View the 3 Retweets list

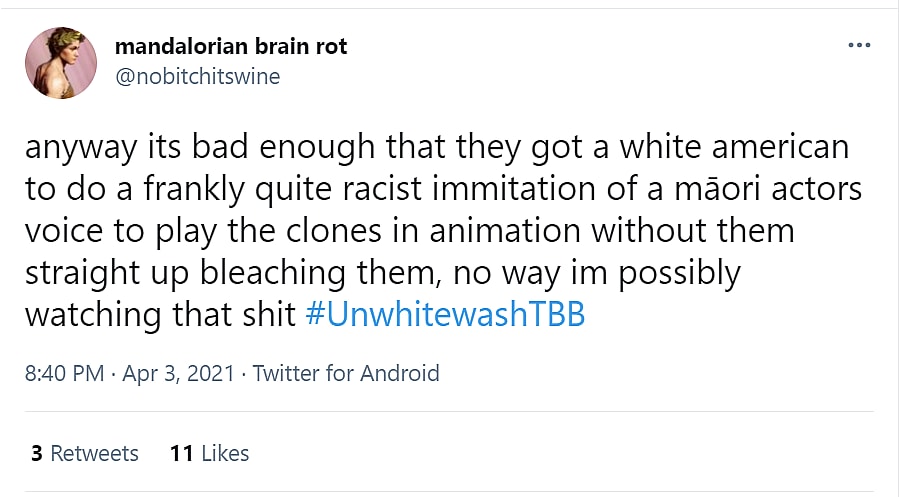85,453
